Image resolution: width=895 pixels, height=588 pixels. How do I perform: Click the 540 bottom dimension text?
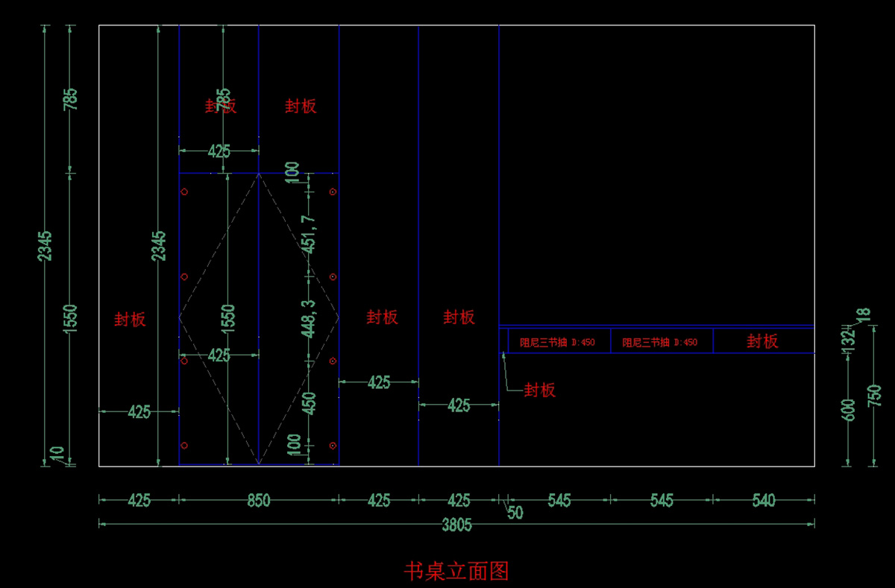(763, 501)
